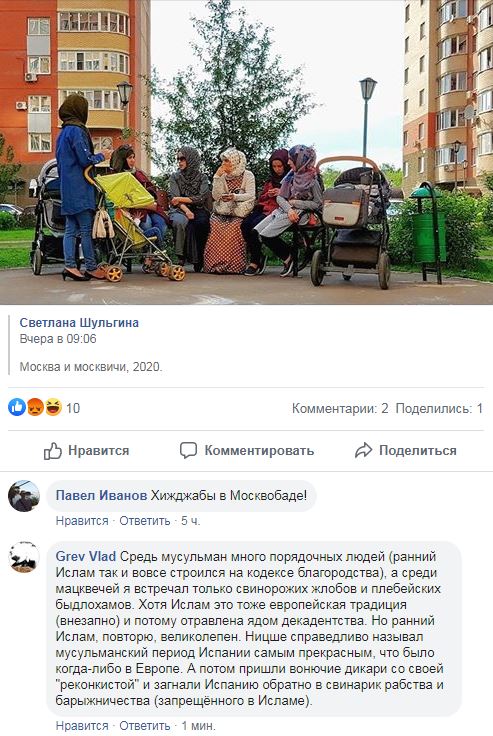Open Светлана Шульгина's profile link
Image resolution: width=493 pixels, height=736 pixels.
[79, 323]
